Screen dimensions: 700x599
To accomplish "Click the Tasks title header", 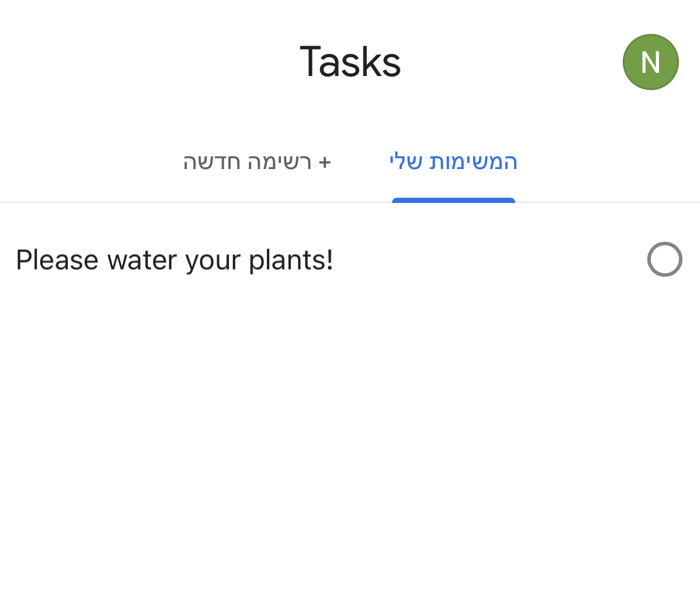I will [350, 62].
